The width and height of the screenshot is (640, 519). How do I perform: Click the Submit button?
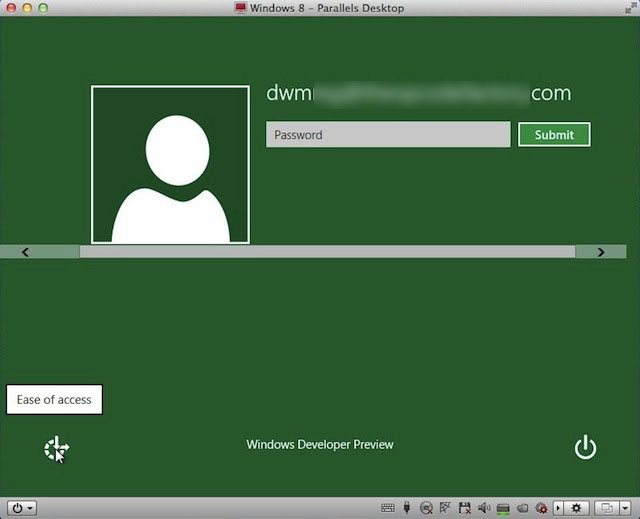tap(554, 135)
